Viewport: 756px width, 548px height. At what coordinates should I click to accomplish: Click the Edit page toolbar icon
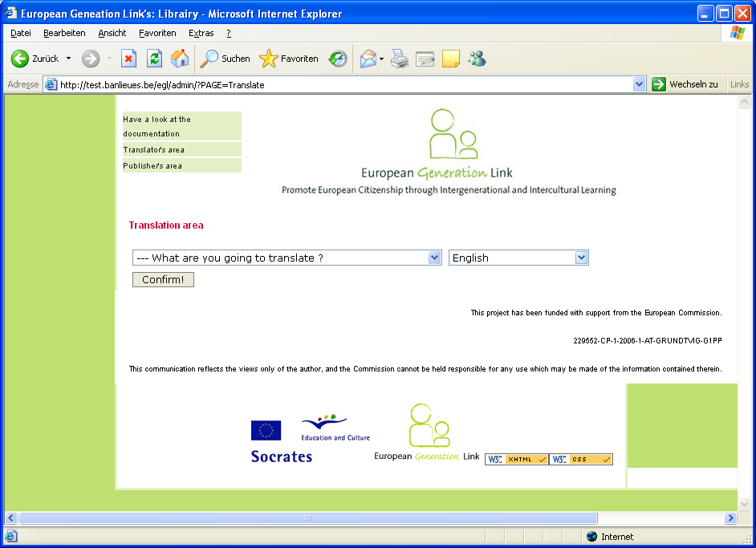click(x=425, y=59)
